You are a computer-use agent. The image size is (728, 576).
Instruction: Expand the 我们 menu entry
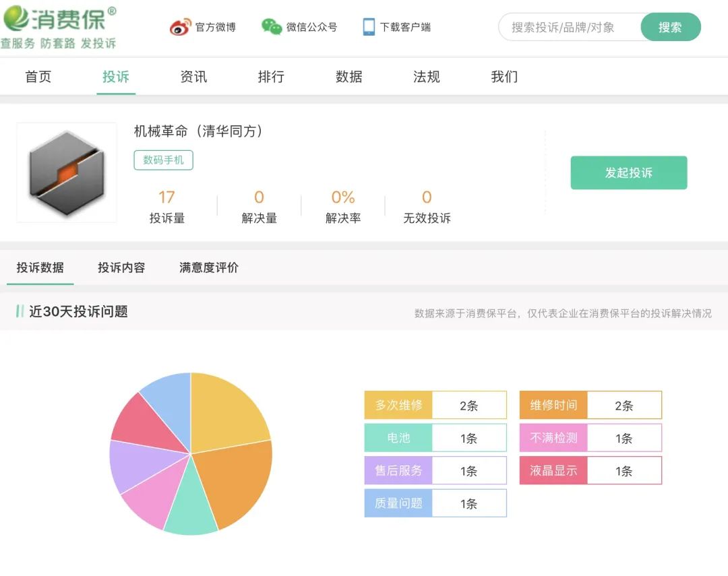pyautogui.click(x=503, y=77)
